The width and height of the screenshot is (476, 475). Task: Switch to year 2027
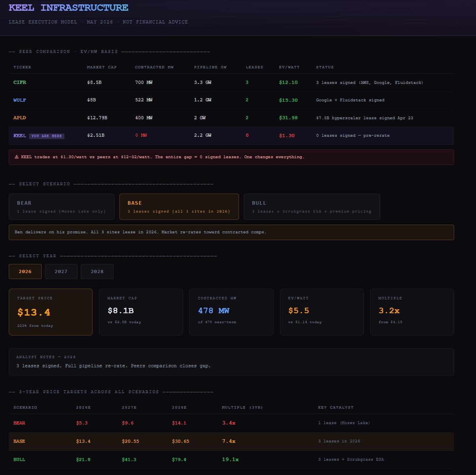(61, 271)
